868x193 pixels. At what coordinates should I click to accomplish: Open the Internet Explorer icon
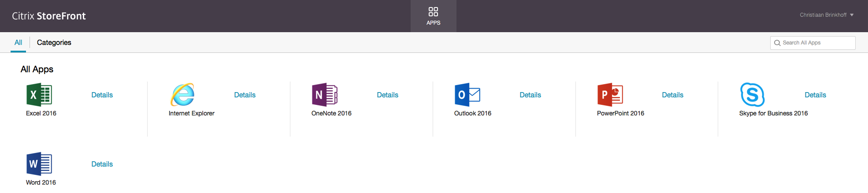click(182, 95)
